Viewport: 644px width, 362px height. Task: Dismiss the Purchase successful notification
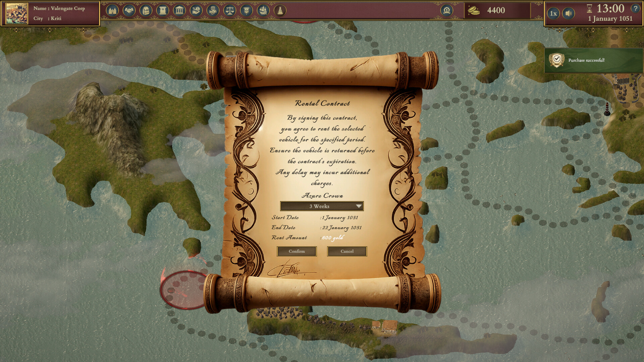(593, 60)
